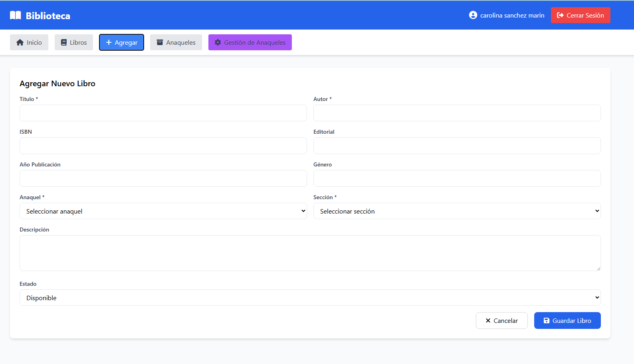The height and width of the screenshot is (364, 634).
Task: Click the user profile avatar icon
Action: coord(473,15)
